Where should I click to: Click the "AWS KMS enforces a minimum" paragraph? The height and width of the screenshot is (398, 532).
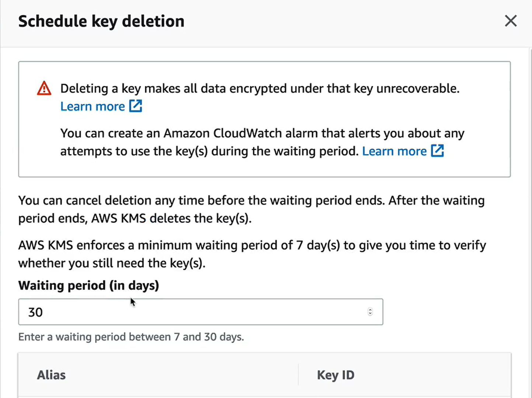pyautogui.click(x=252, y=254)
